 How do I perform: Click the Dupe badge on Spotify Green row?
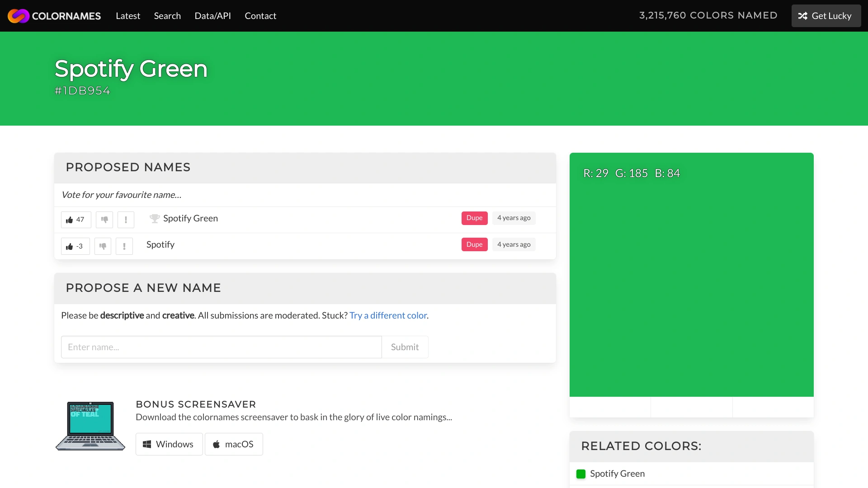click(474, 218)
